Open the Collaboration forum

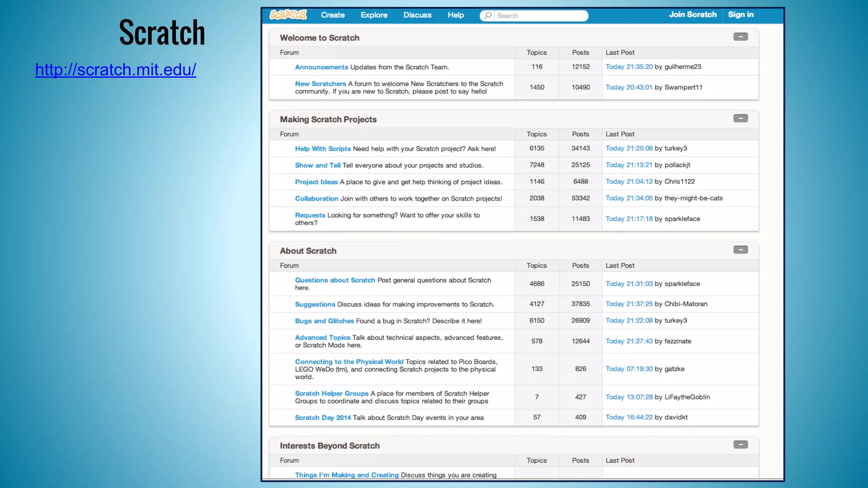click(x=317, y=198)
